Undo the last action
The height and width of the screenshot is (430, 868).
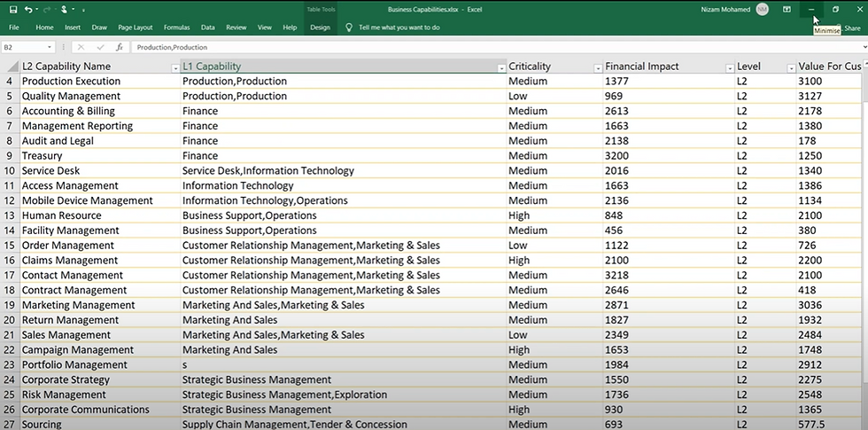point(27,10)
